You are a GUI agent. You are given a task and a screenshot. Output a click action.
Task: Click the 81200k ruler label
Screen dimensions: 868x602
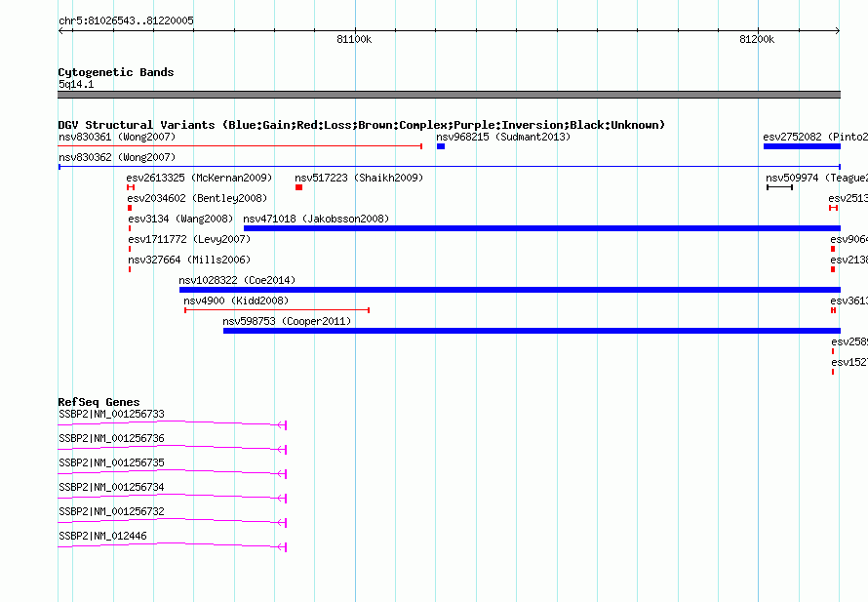pyautogui.click(x=757, y=39)
